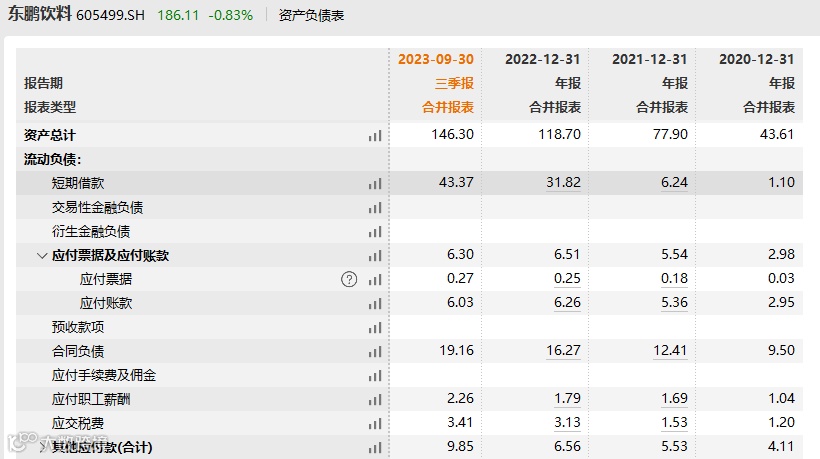
Task: Open chart icon for 合同负债 row
Action: (375, 352)
